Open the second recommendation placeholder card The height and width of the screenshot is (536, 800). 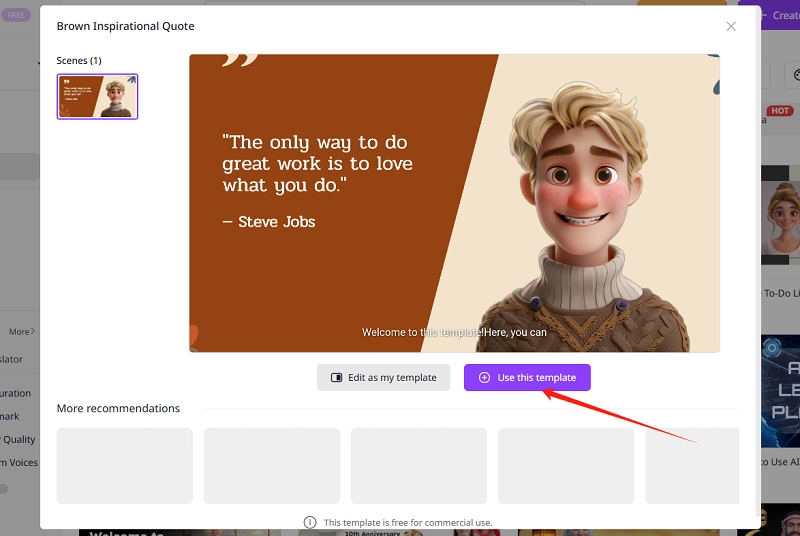271,465
